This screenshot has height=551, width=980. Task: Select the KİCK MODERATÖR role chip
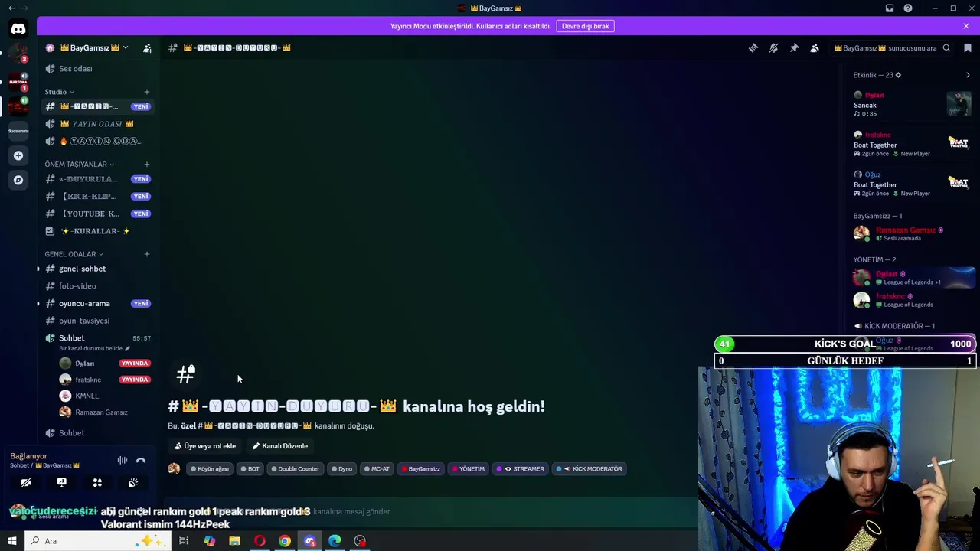coord(590,469)
